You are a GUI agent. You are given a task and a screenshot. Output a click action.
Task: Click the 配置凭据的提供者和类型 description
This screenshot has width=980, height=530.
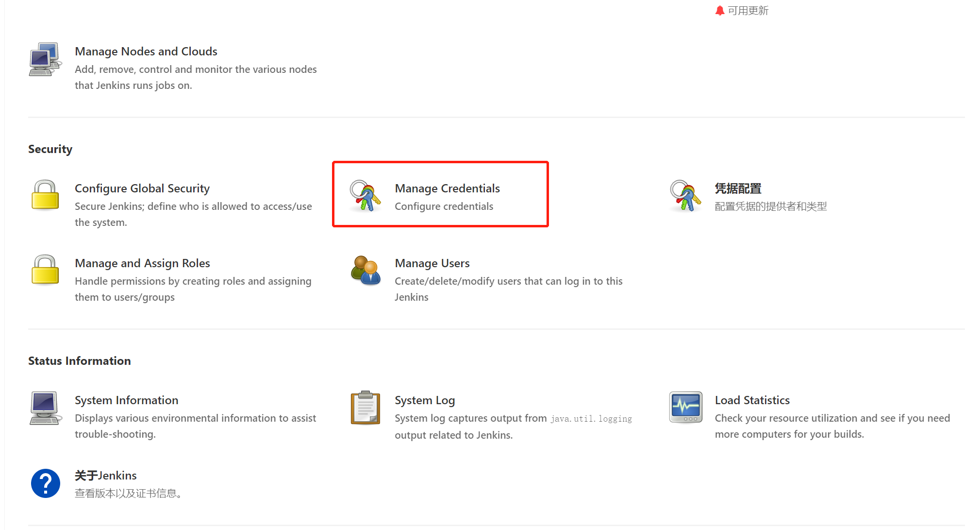[770, 206]
